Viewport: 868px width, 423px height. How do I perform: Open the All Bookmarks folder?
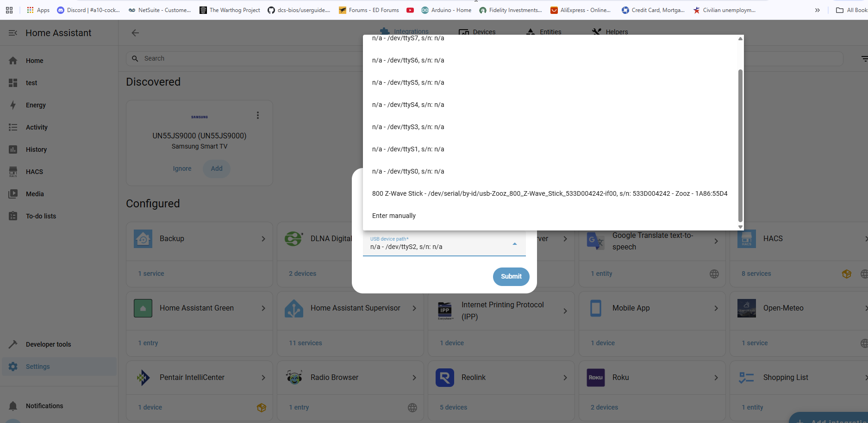pyautogui.click(x=852, y=10)
